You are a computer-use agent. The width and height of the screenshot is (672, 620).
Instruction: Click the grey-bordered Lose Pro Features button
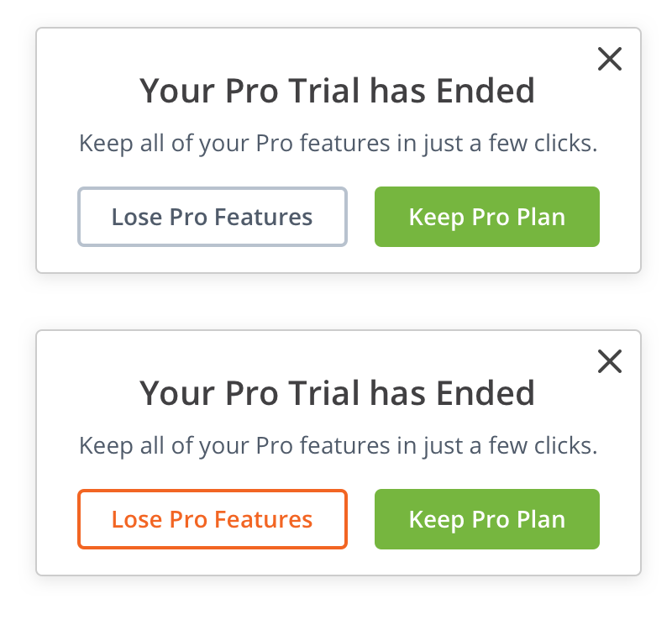213,217
